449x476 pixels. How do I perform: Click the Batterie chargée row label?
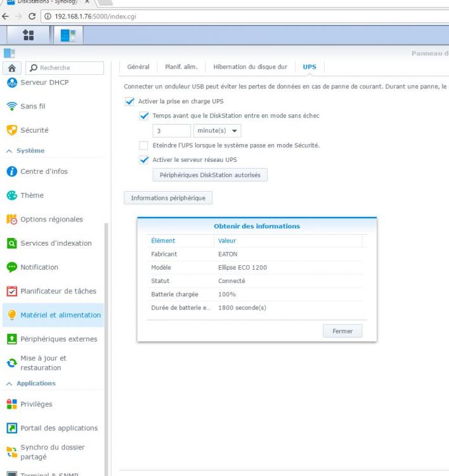click(174, 294)
